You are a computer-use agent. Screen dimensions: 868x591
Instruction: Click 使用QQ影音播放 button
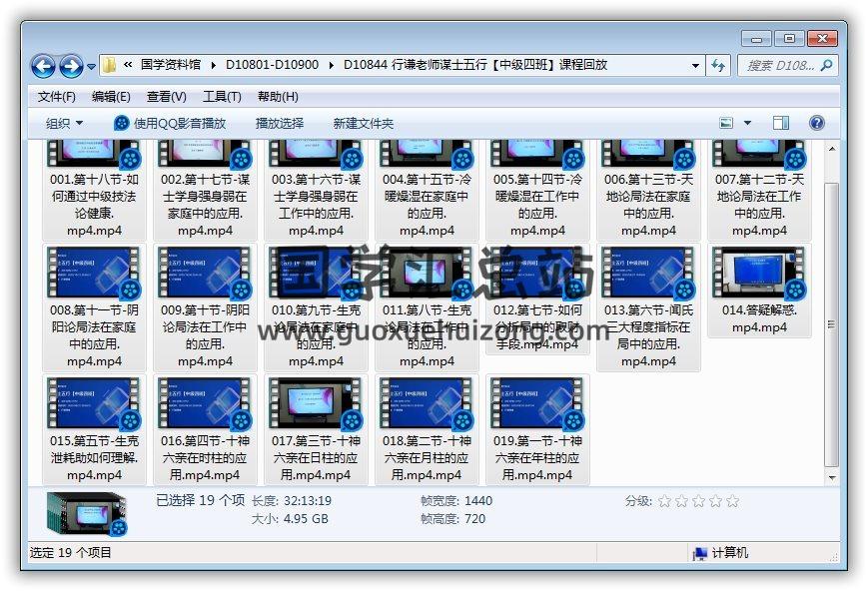pyautogui.click(x=170, y=123)
